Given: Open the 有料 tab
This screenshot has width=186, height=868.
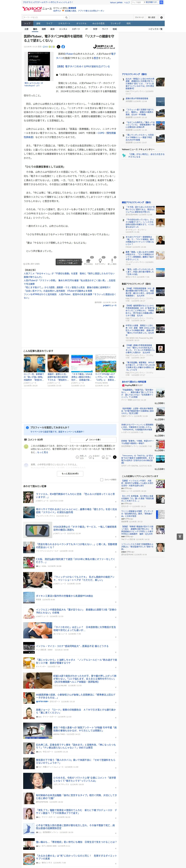Looking at the screenshot, I should 129,24.
